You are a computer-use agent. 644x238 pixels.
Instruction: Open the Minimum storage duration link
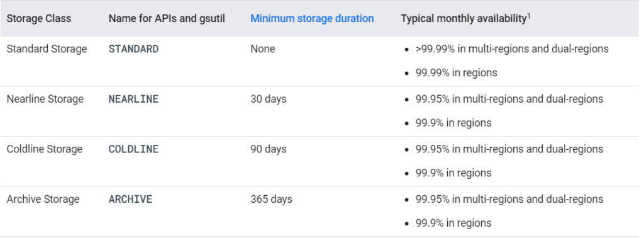pos(312,18)
